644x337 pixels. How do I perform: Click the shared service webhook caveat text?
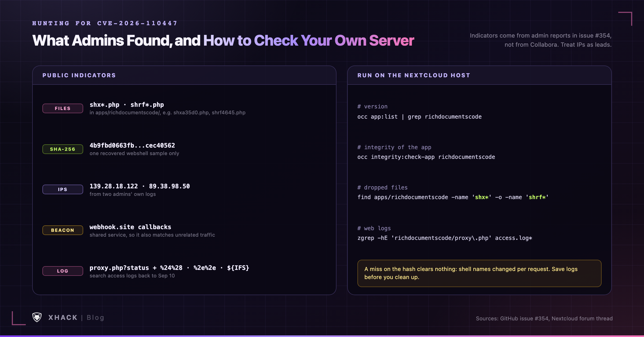point(152,235)
